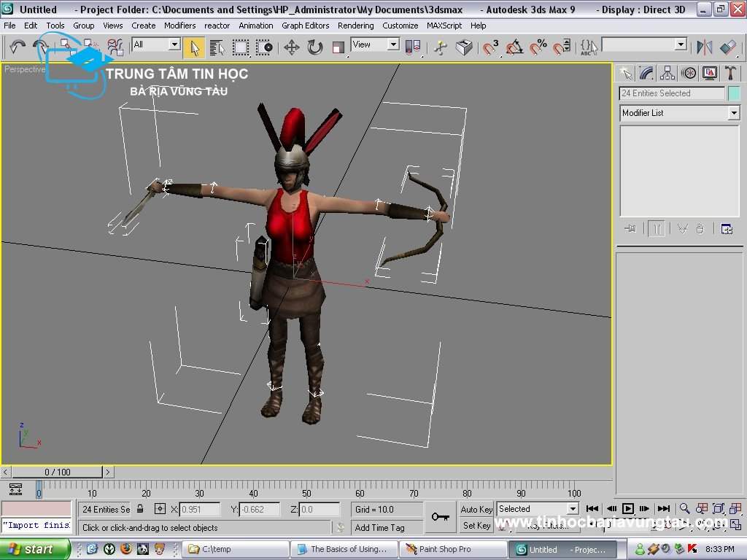Image resolution: width=747 pixels, height=560 pixels.
Task: Toggle the selection lock padlock
Action: point(140,509)
